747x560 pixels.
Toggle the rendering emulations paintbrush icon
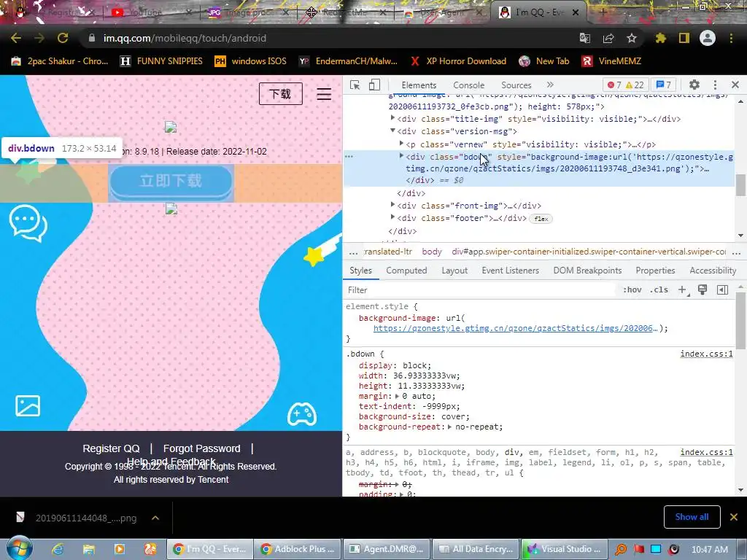coord(703,289)
